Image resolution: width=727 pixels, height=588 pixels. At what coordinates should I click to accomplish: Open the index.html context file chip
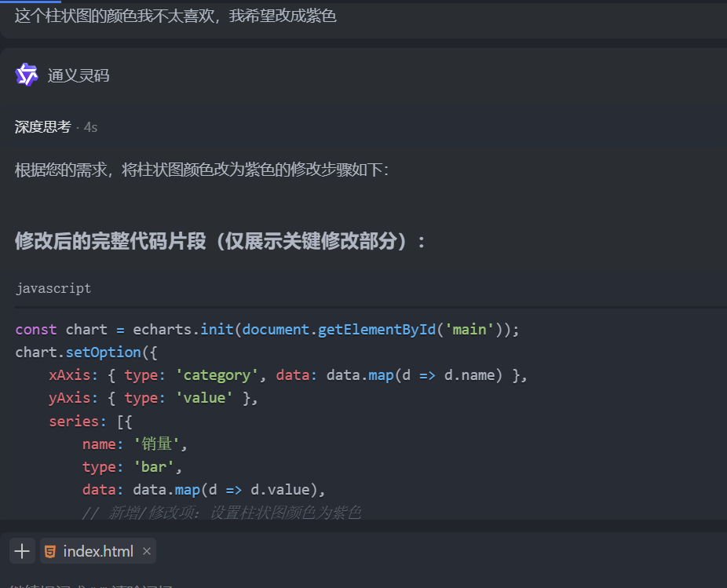coord(98,551)
